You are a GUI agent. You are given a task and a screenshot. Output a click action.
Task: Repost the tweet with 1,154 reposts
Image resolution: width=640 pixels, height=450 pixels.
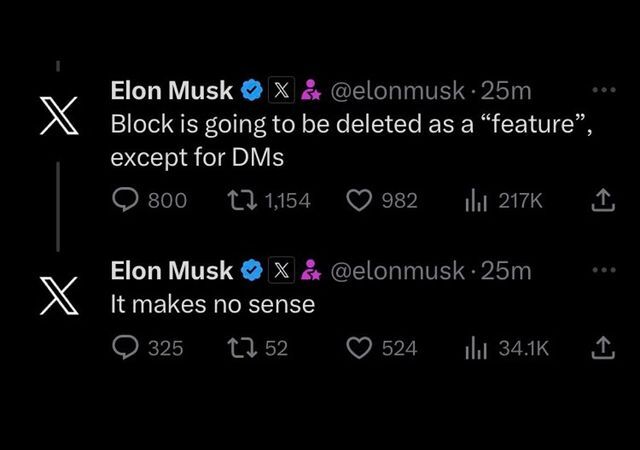[269, 200]
